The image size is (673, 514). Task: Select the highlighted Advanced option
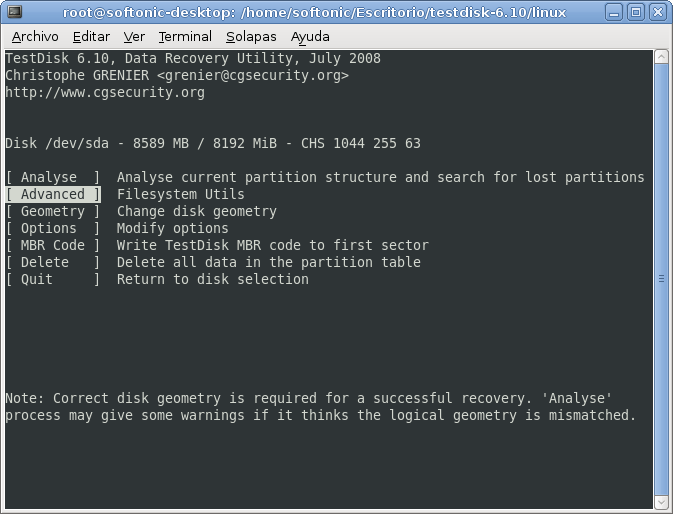53,194
